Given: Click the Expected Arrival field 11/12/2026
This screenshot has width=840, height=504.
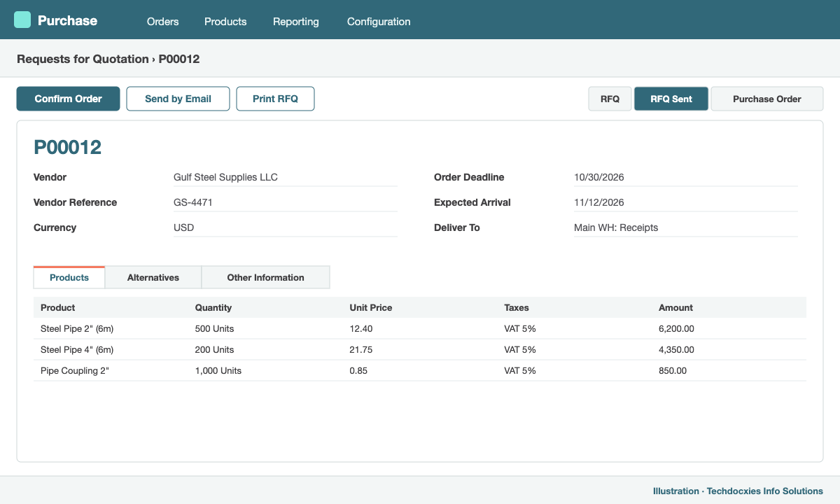Looking at the screenshot, I should [686, 203].
